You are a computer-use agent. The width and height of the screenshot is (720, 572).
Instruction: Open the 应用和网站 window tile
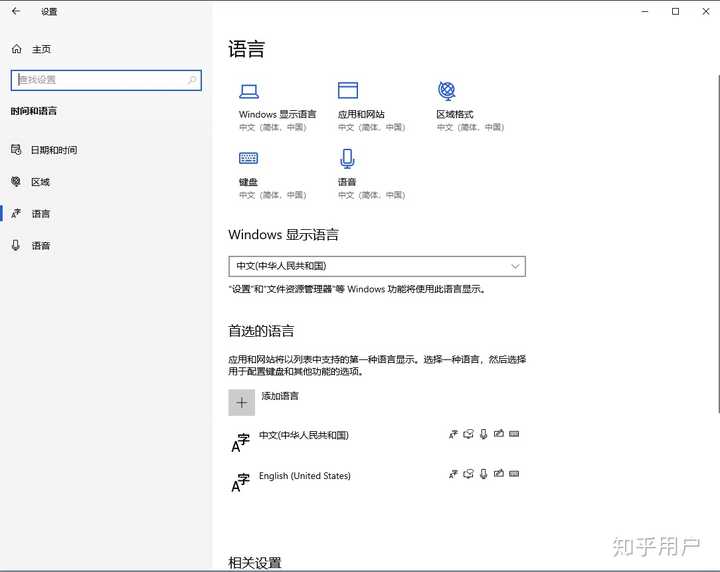[x=371, y=108]
